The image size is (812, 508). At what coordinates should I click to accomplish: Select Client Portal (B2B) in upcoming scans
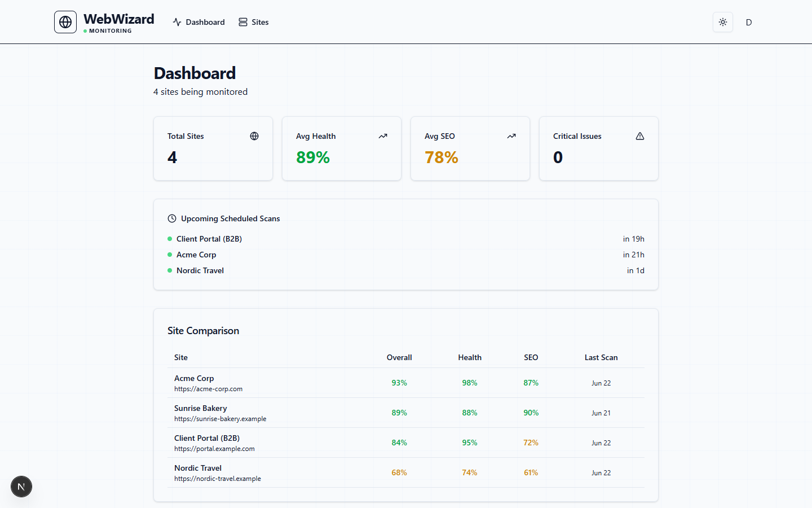209,239
